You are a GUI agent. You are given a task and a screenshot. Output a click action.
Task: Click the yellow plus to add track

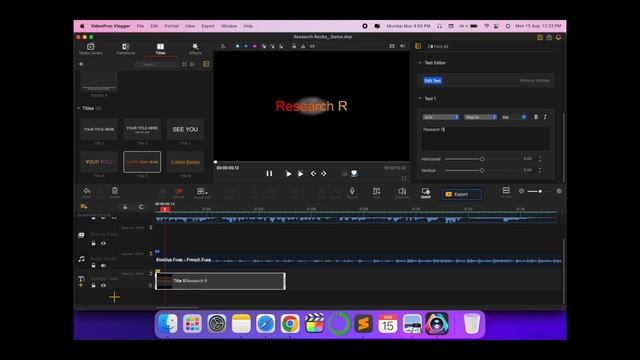pos(114,297)
